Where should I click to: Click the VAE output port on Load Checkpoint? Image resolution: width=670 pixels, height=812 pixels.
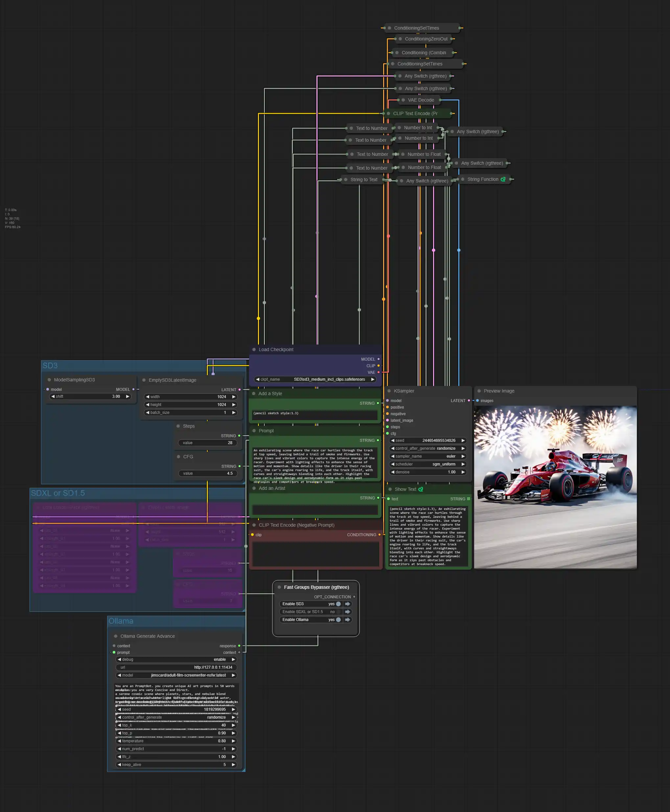pos(378,372)
